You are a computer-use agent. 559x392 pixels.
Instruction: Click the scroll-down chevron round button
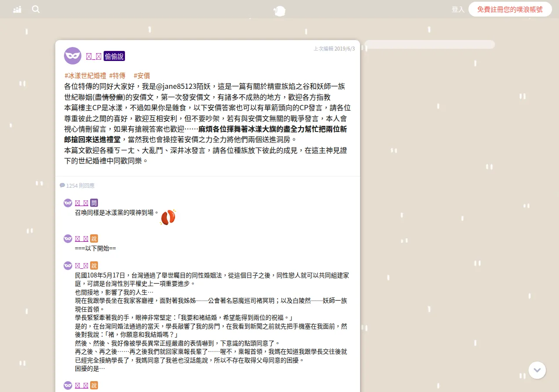coord(537,370)
